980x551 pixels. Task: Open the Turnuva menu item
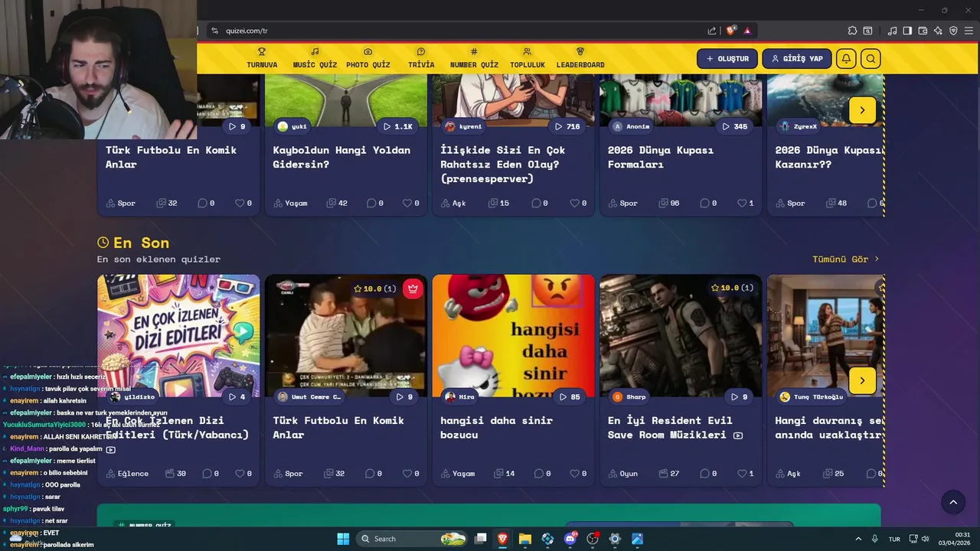click(x=262, y=58)
